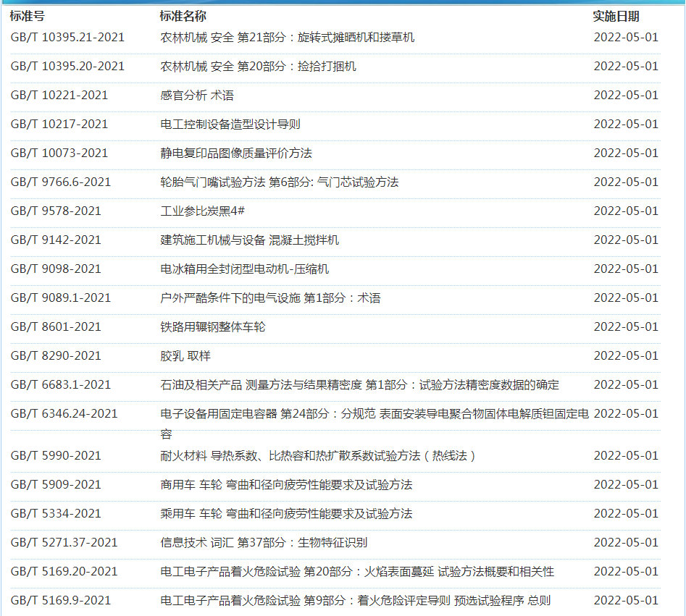
Task: Click standard number GB/T 9766.6-2021
Action: [61, 182]
